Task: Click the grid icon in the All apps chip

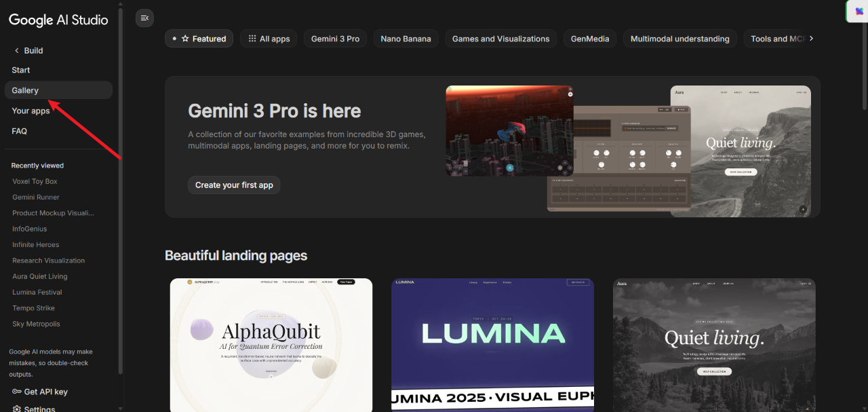Action: point(252,39)
